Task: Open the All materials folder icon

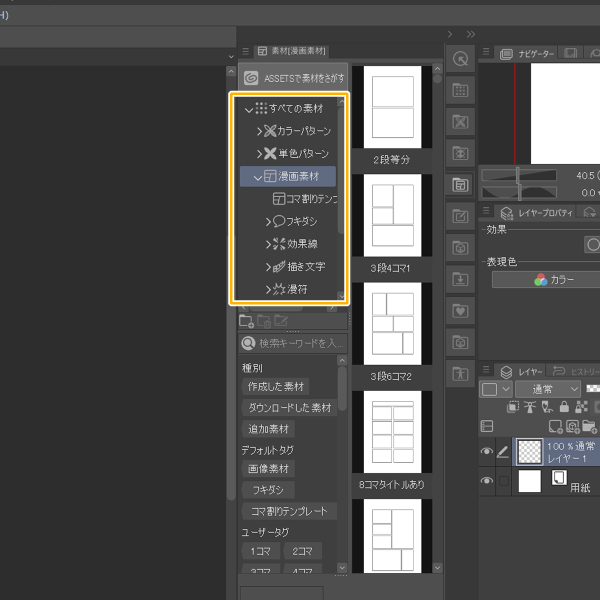Action: click(x=460, y=90)
